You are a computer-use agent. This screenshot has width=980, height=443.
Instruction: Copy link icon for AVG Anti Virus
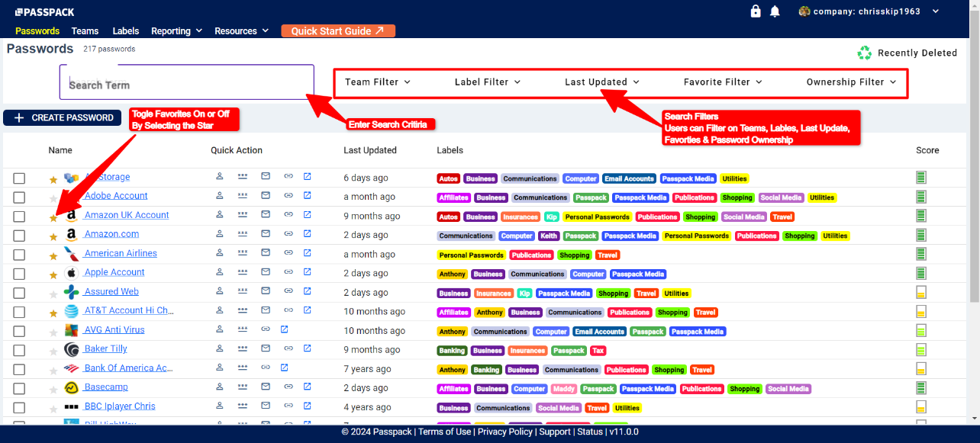coord(266,329)
